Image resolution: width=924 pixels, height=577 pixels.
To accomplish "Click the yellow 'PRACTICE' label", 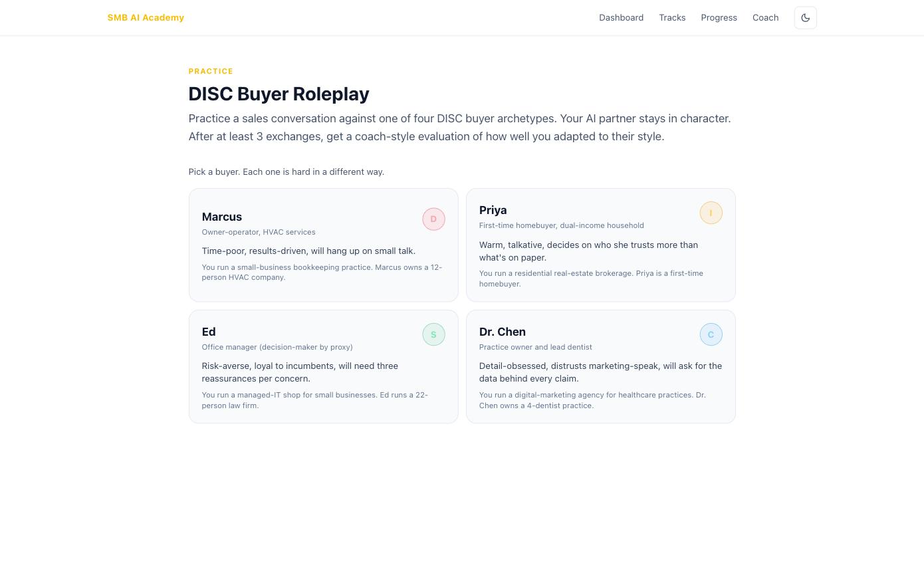I will tap(211, 71).
